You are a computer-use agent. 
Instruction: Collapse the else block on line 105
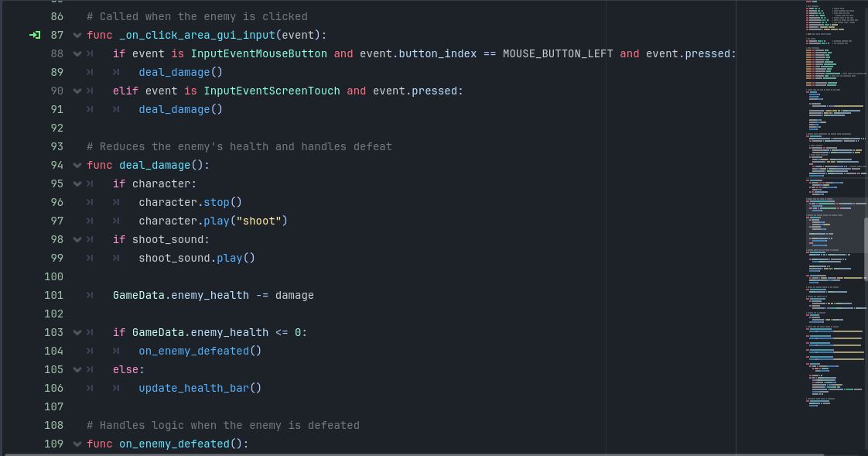[77, 369]
